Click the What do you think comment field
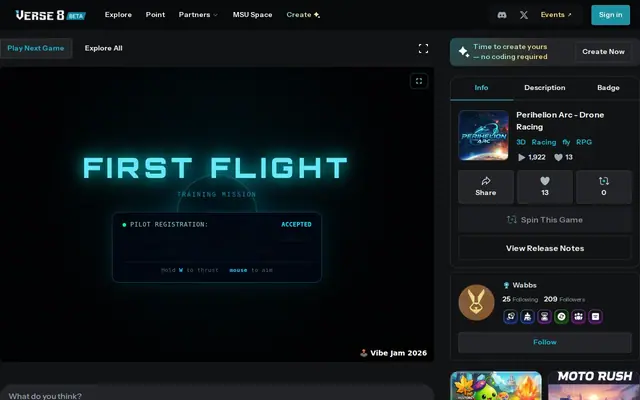 click(216, 395)
